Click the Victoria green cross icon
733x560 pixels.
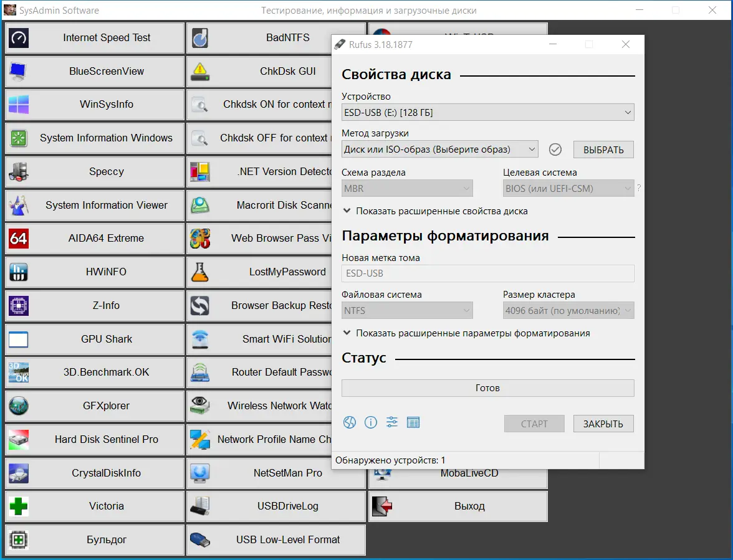19,506
